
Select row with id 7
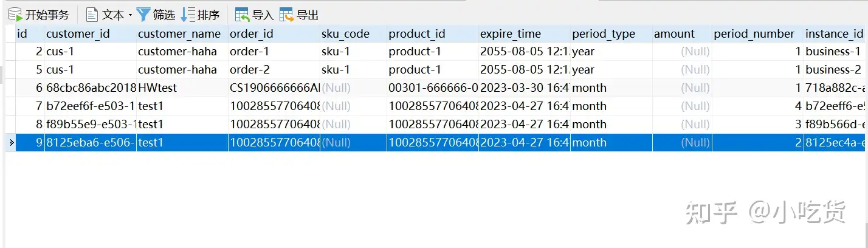(29, 106)
